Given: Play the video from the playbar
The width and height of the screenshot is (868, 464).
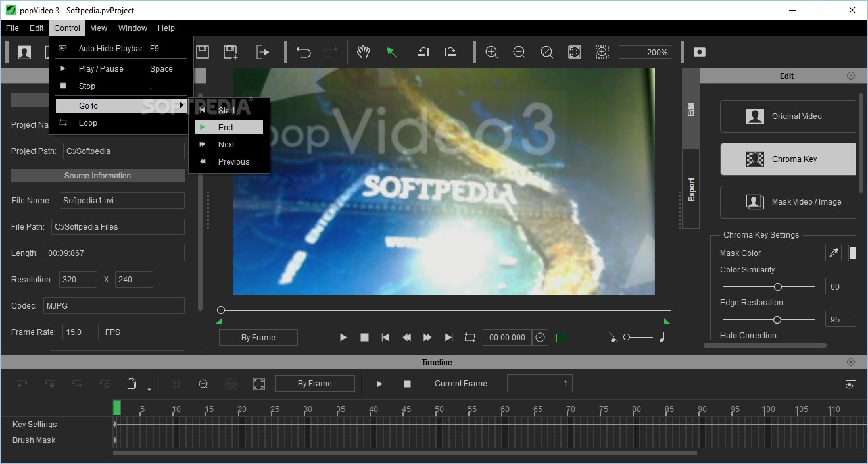Looking at the screenshot, I should pyautogui.click(x=343, y=337).
